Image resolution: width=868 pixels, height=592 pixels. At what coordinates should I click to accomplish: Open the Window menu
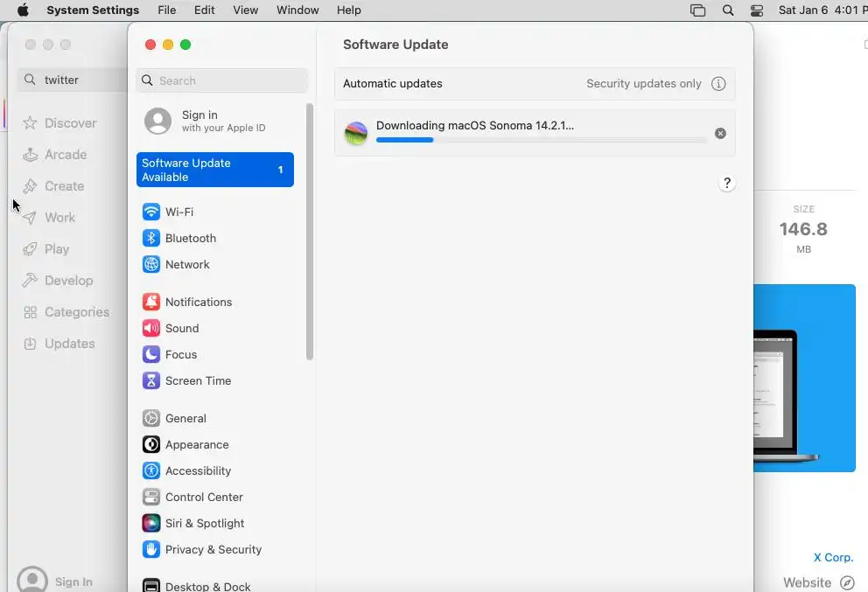tap(297, 10)
